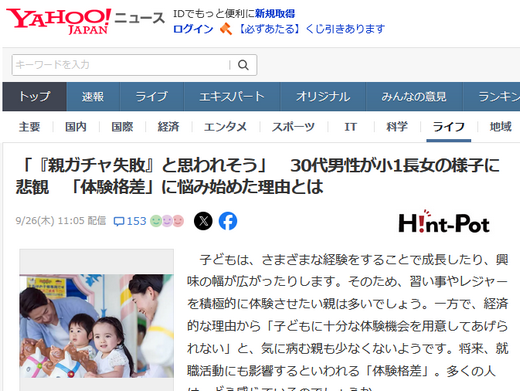Click the 新規取得 link
The width and height of the screenshot is (520, 391).
click(x=275, y=14)
